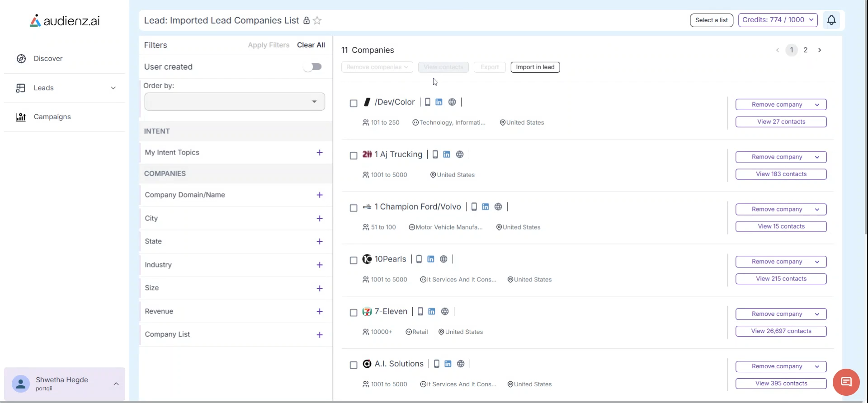Expand the Industry filter

[x=320, y=265]
